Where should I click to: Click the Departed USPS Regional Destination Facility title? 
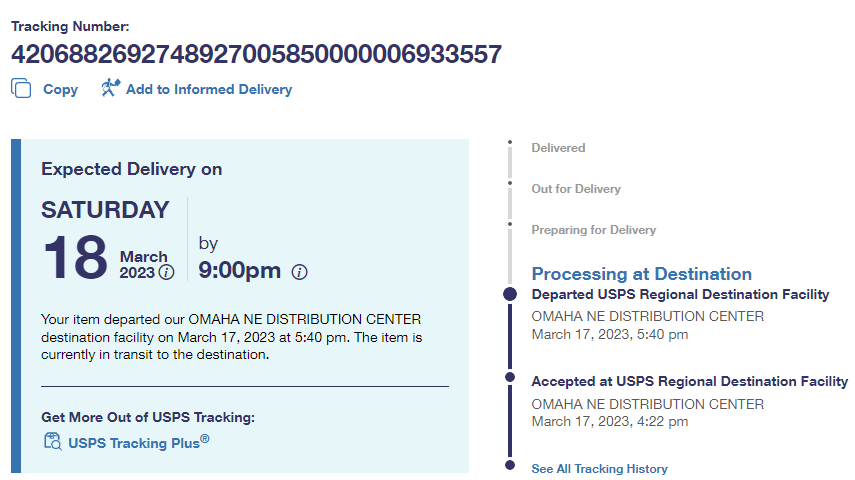(x=680, y=295)
